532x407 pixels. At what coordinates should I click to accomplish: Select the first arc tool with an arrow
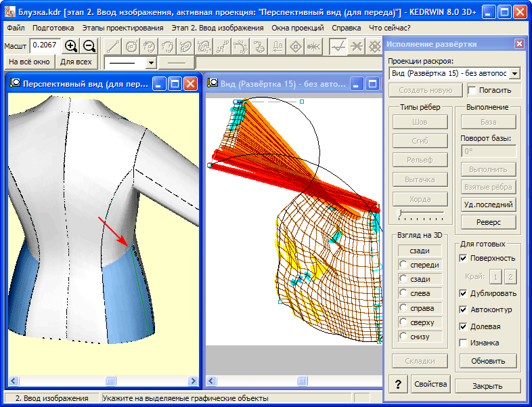click(x=150, y=46)
